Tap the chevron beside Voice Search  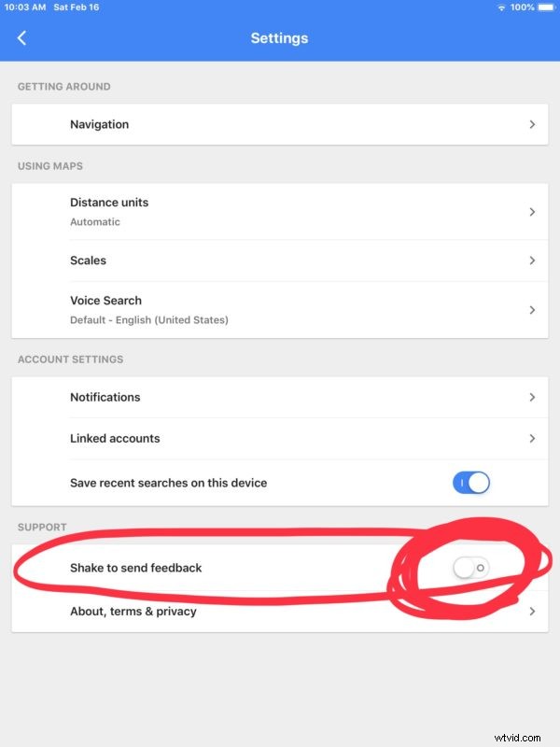pos(532,309)
